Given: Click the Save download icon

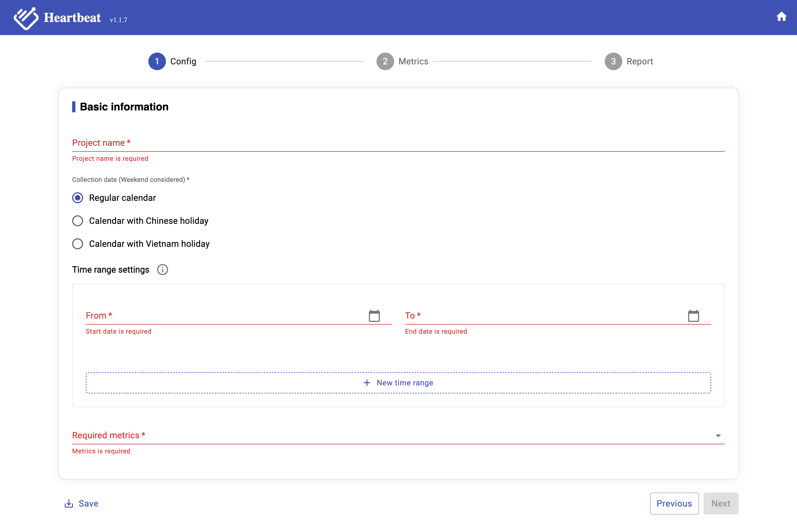Looking at the screenshot, I should (x=69, y=504).
